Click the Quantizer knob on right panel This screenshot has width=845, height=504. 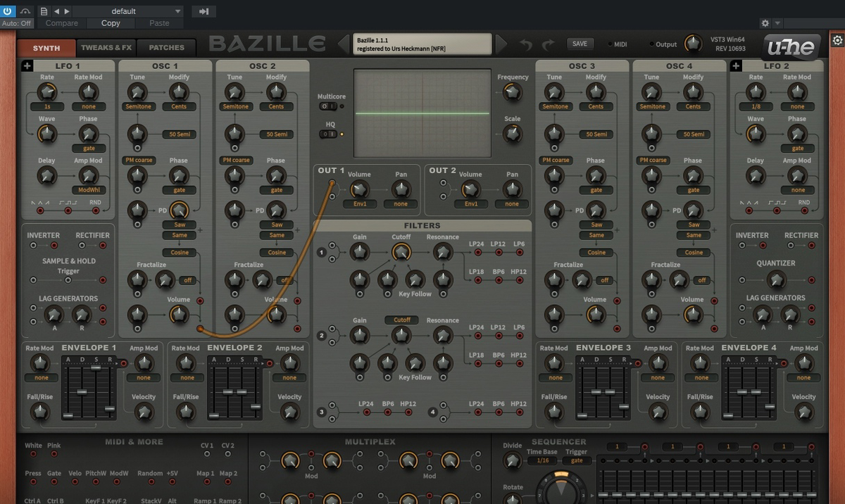pos(775,280)
